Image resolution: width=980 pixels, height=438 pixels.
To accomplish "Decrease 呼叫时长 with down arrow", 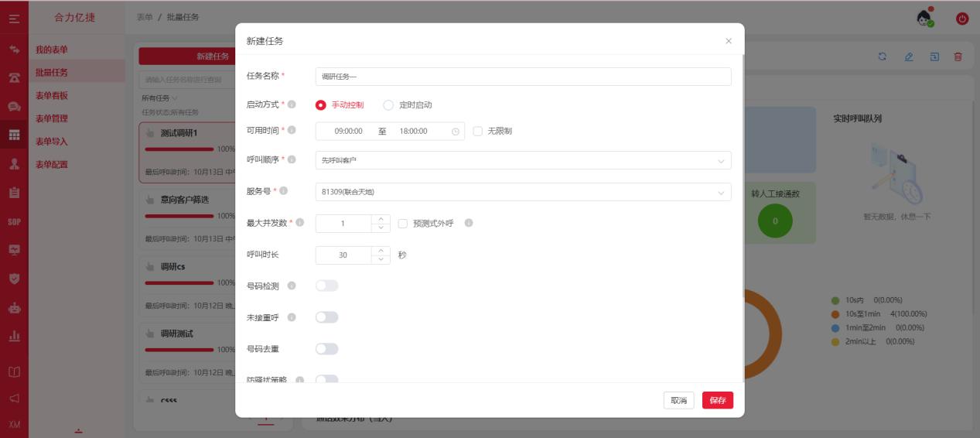I will pyautogui.click(x=381, y=260).
